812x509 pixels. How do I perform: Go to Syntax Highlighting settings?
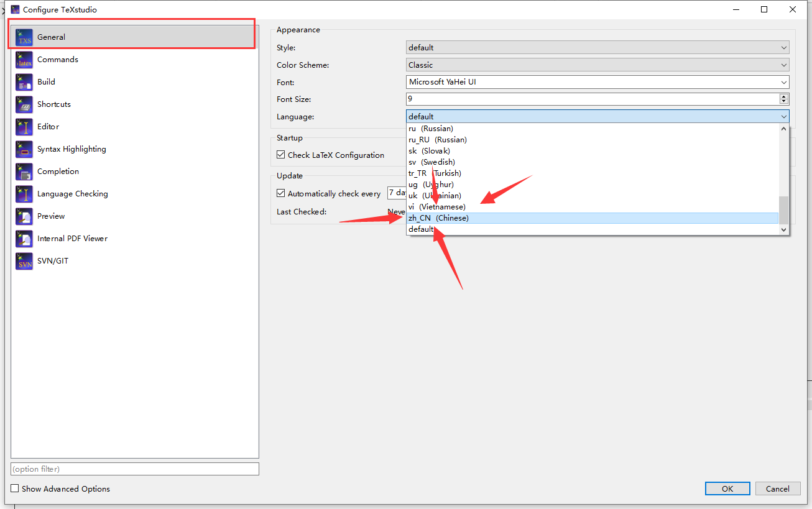[134, 149]
